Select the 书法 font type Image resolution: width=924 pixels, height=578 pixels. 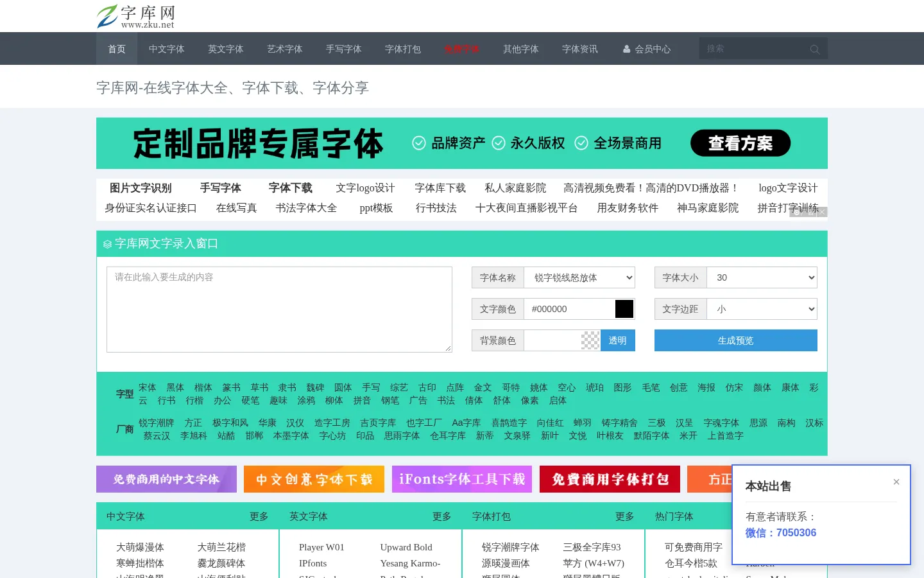[x=446, y=401]
